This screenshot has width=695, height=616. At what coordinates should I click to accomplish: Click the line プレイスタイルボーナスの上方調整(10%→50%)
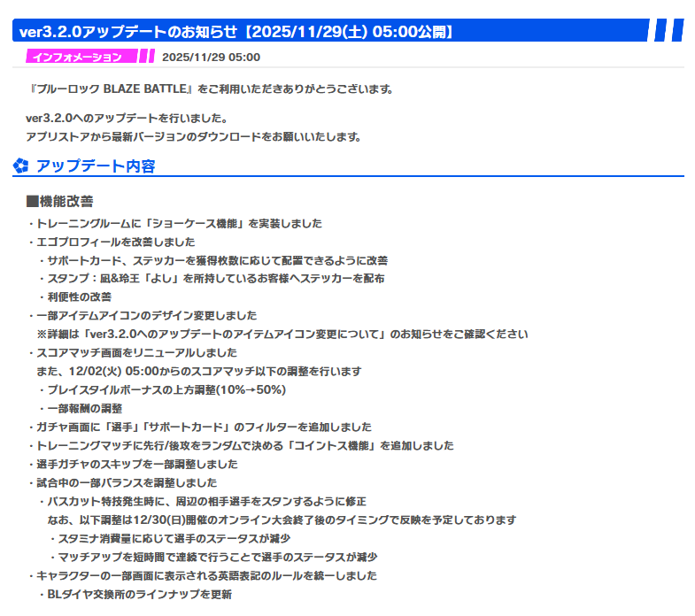(x=163, y=390)
